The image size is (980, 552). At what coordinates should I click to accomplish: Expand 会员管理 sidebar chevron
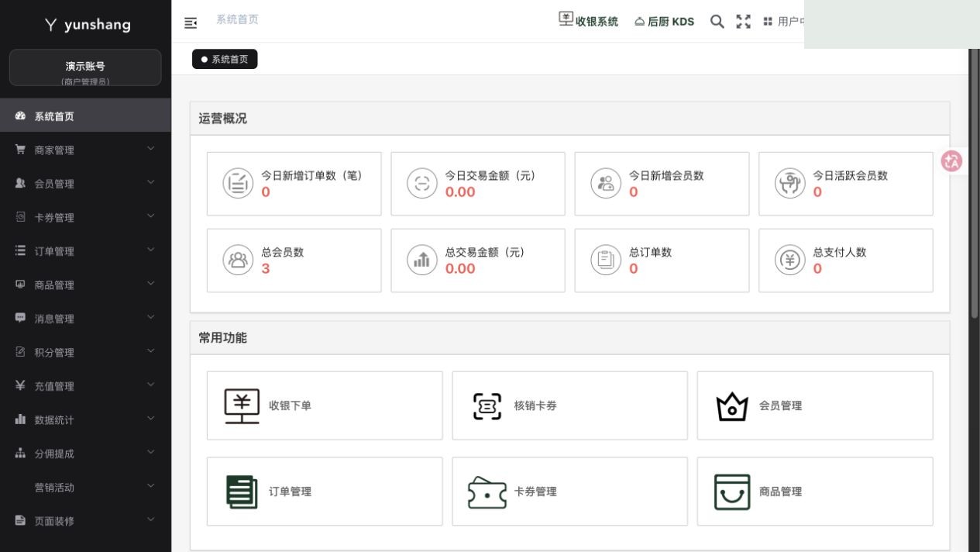pyautogui.click(x=151, y=182)
